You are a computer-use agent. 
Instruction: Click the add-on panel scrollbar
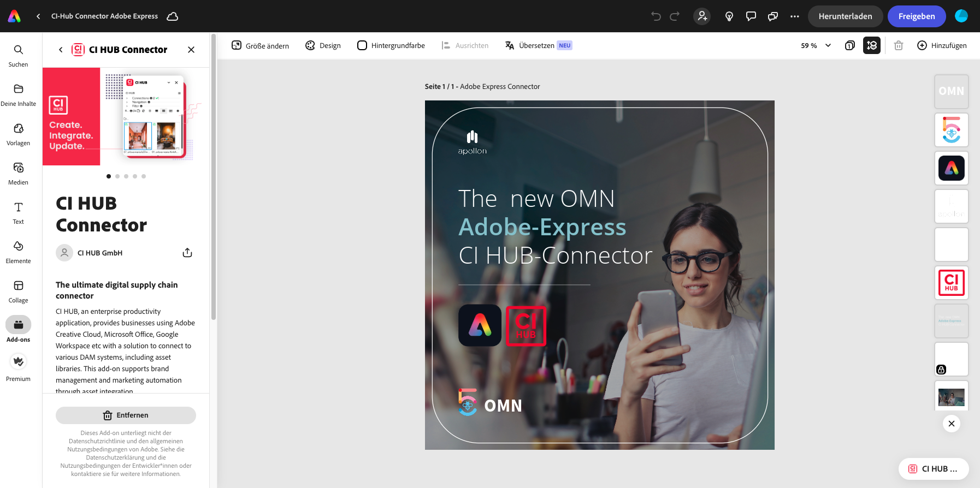click(x=214, y=177)
